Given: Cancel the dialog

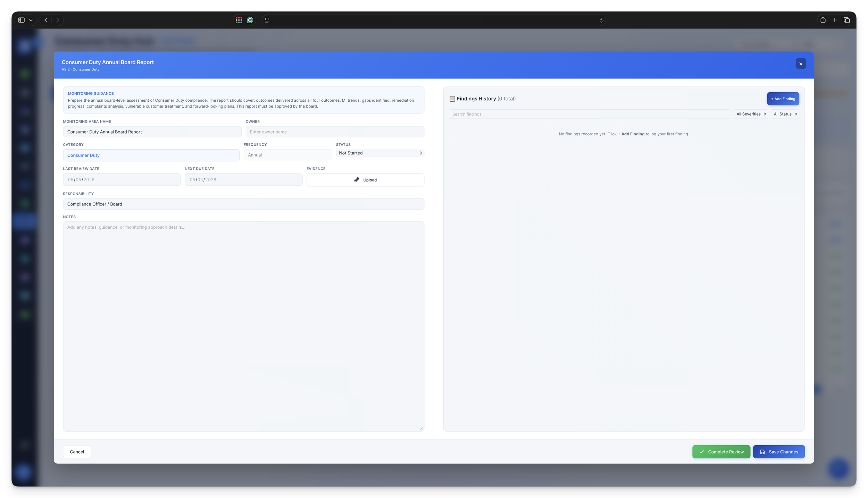Looking at the screenshot, I should [77, 452].
